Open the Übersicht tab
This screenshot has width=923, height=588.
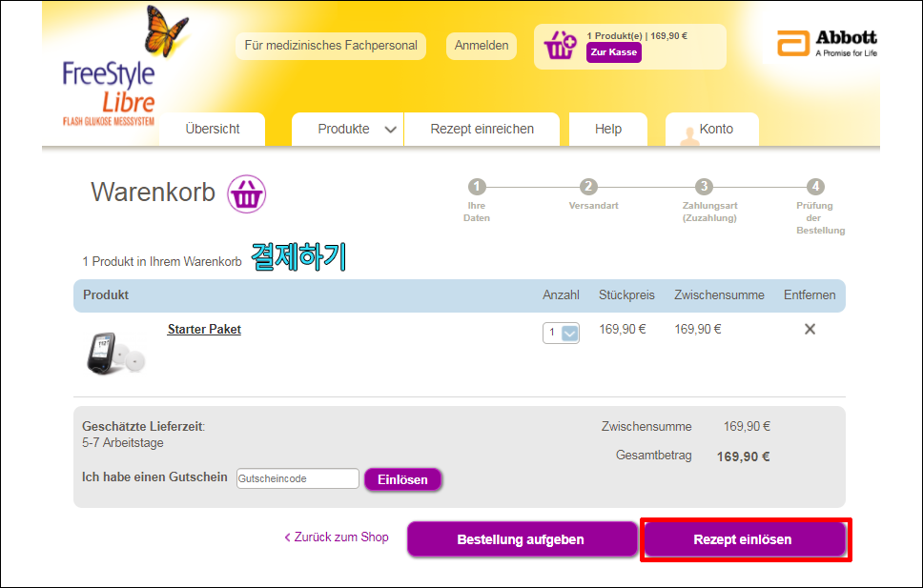tap(213, 129)
